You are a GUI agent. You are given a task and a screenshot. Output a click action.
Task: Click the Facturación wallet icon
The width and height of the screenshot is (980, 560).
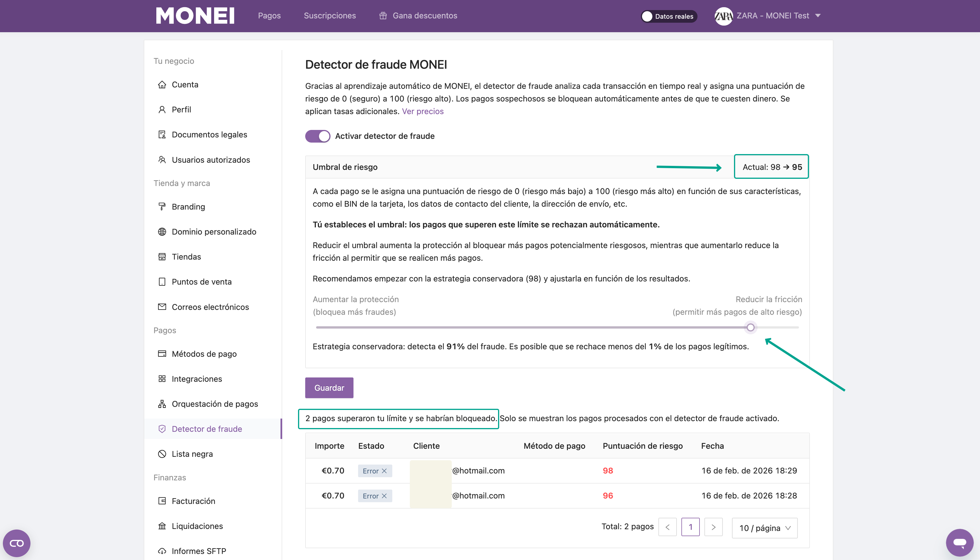[162, 501]
